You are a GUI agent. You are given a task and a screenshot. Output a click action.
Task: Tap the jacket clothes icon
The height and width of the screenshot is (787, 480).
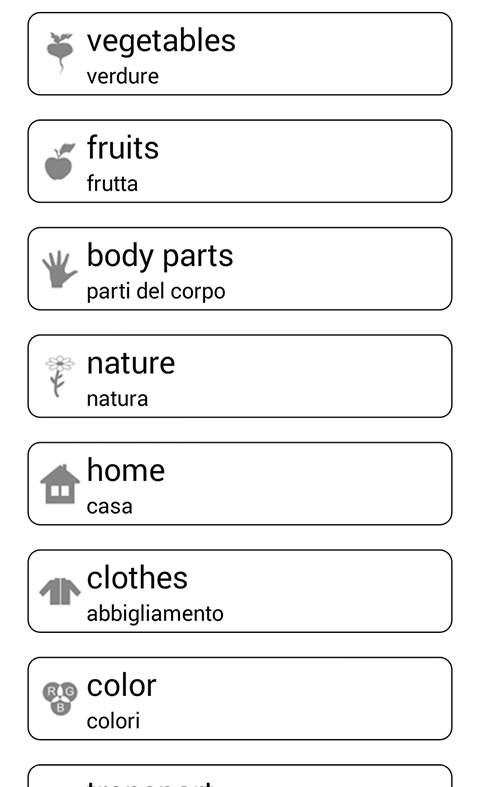pyautogui.click(x=60, y=591)
